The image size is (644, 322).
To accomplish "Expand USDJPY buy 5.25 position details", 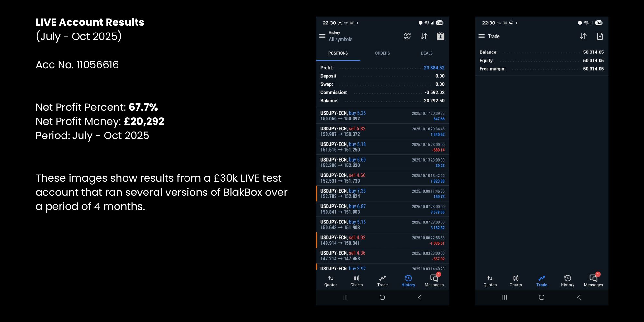I will [x=382, y=116].
